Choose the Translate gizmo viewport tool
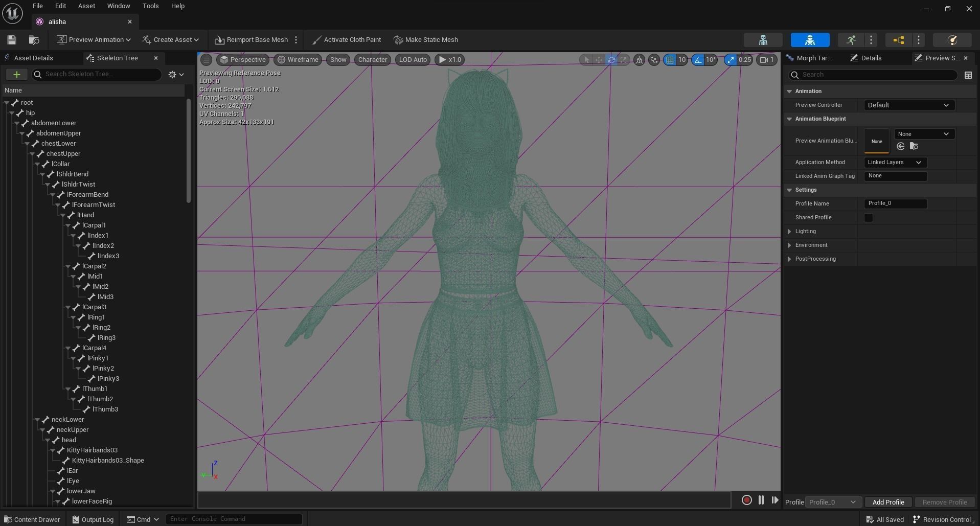980x526 pixels. coord(599,60)
